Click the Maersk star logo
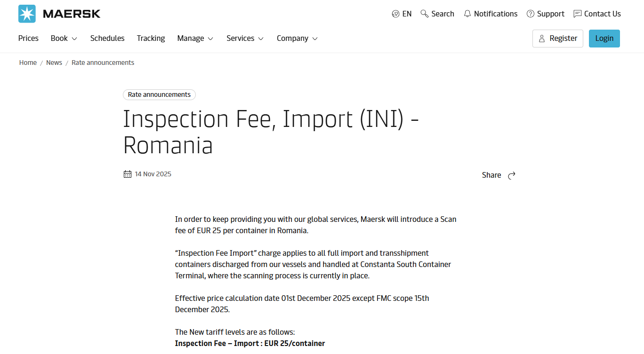The image size is (644, 354). click(27, 14)
